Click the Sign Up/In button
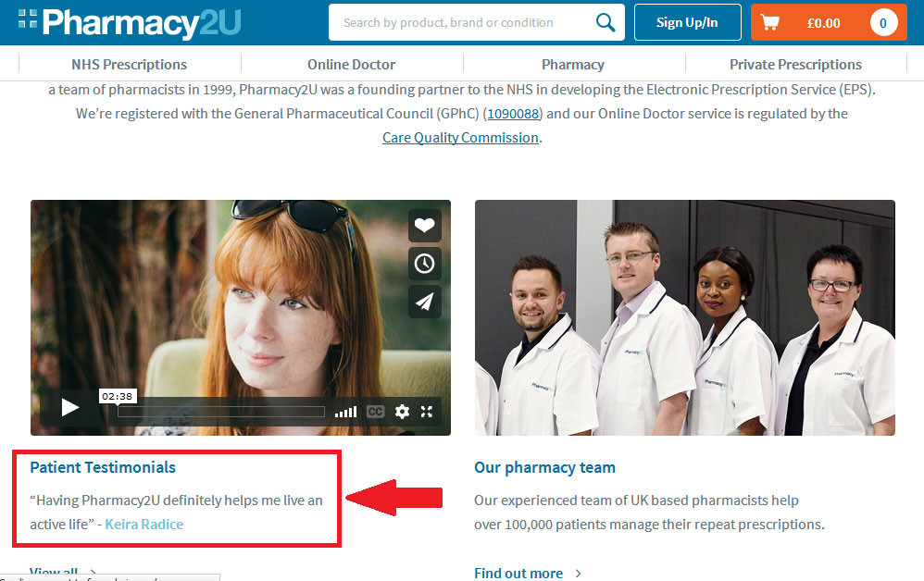This screenshot has width=924, height=581. click(687, 22)
